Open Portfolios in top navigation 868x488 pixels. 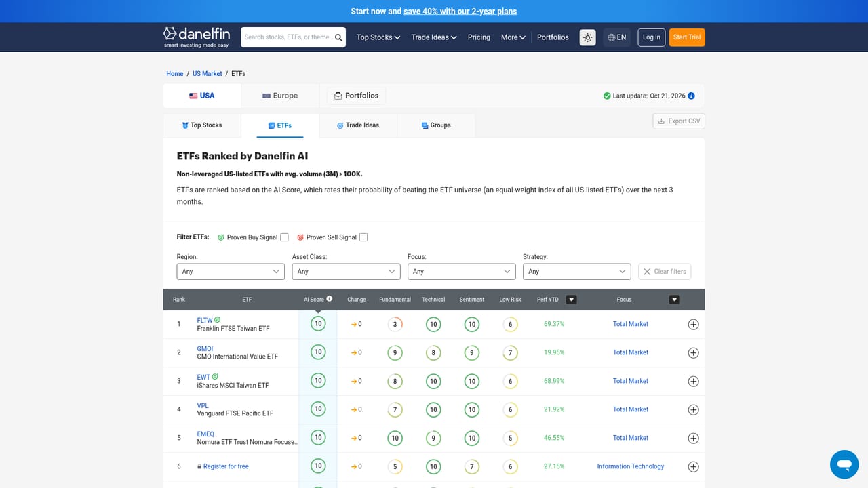click(x=553, y=37)
